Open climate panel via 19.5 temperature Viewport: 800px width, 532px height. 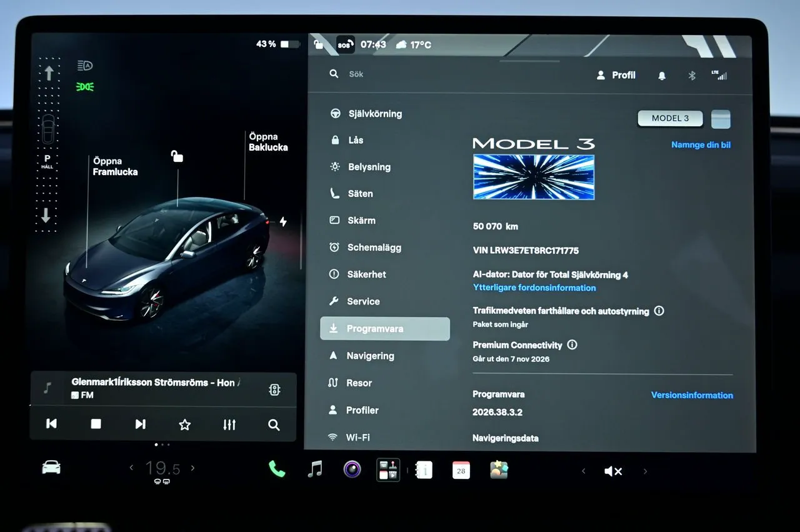click(x=162, y=469)
